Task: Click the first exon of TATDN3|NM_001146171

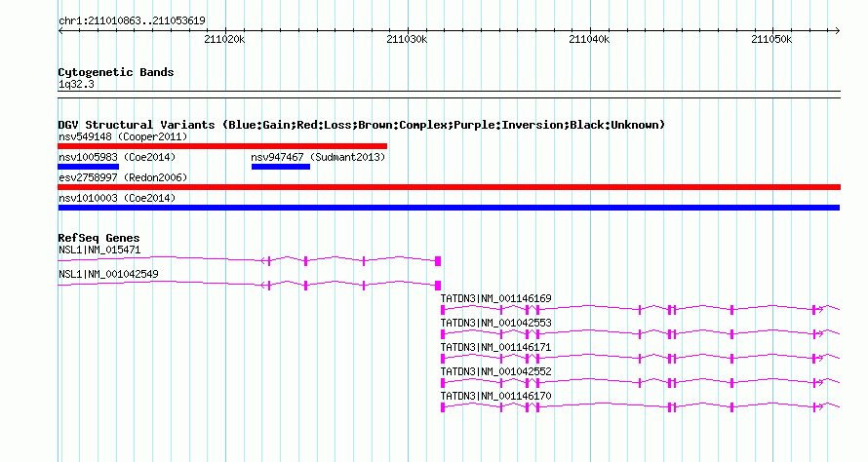Action: coord(443,359)
